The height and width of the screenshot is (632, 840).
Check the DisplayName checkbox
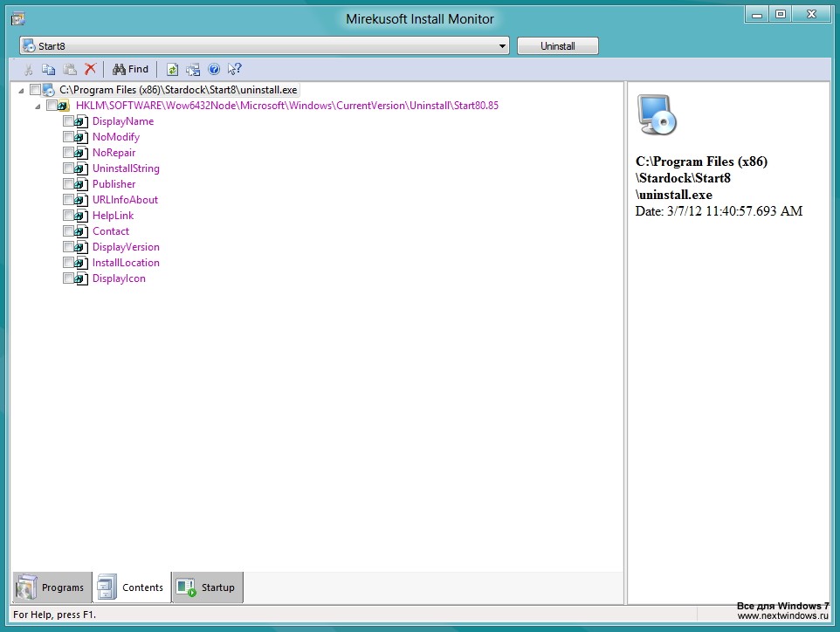pos(68,121)
